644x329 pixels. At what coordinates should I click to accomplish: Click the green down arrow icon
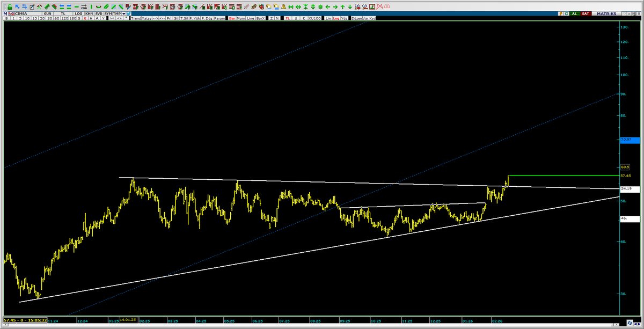[x=349, y=7]
